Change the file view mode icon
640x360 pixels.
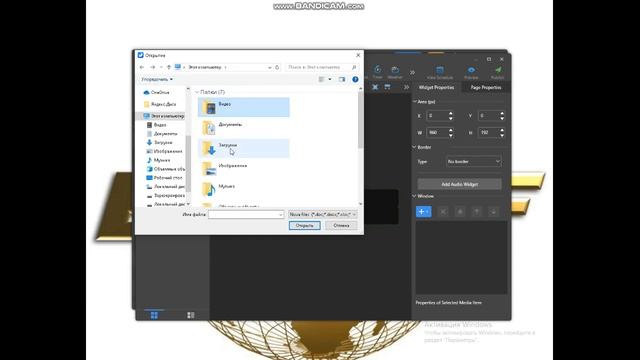pyautogui.click(x=322, y=79)
